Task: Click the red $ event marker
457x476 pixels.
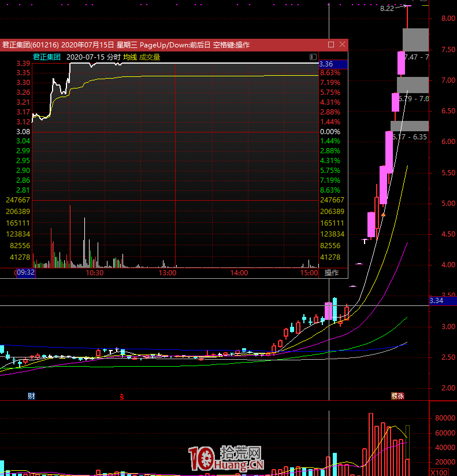Action: tap(121, 396)
